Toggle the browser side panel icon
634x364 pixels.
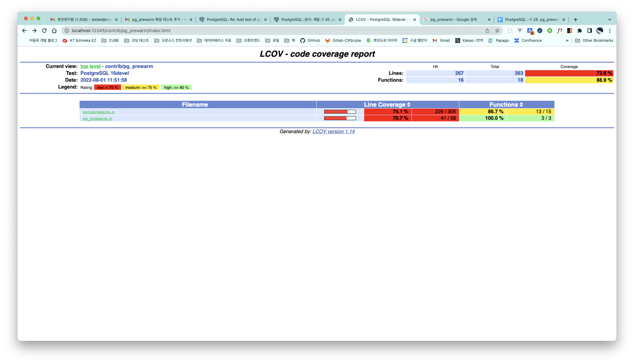point(590,31)
